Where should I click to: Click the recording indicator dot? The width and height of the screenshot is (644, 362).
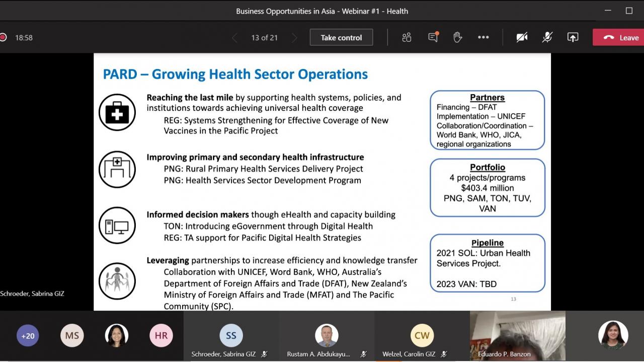pyautogui.click(x=3, y=37)
